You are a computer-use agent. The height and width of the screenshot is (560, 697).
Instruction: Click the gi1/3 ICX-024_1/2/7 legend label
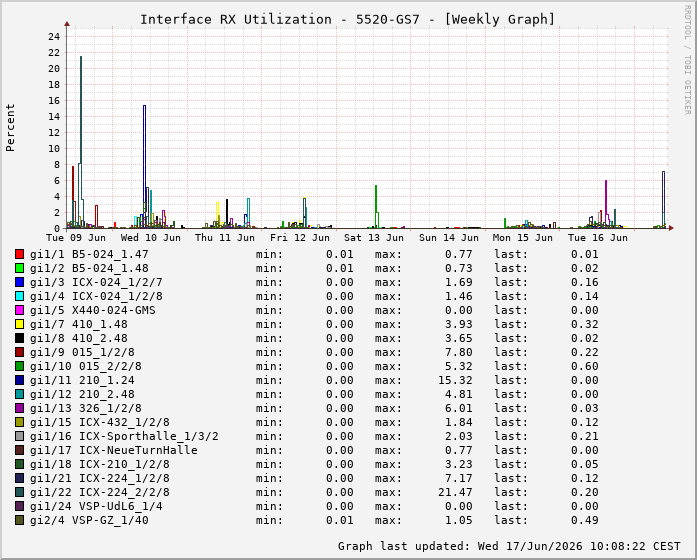(x=96, y=282)
